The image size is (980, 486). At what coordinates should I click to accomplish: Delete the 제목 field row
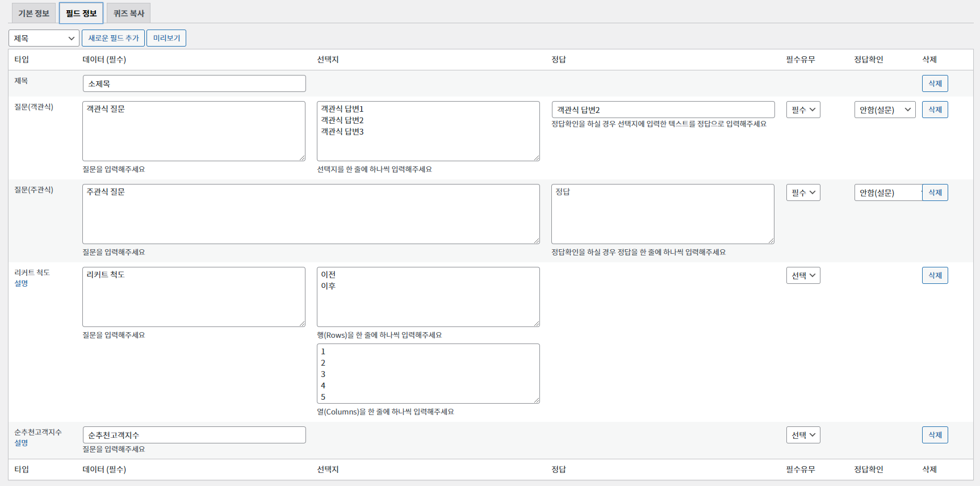tap(935, 83)
